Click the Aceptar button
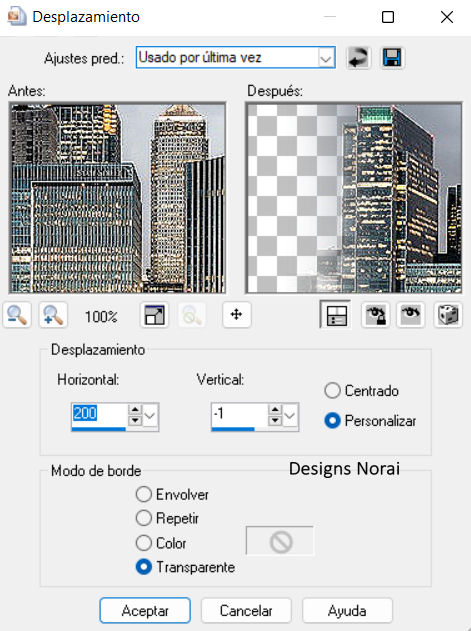The height and width of the screenshot is (631, 471). 145,610
